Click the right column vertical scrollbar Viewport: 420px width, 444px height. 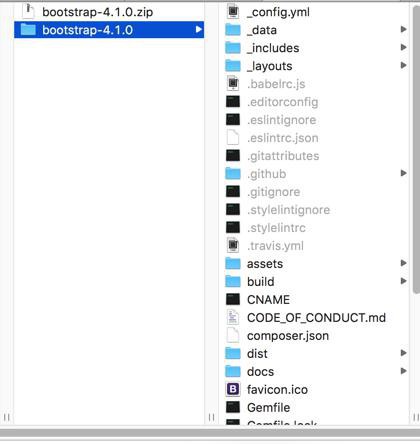416,150
